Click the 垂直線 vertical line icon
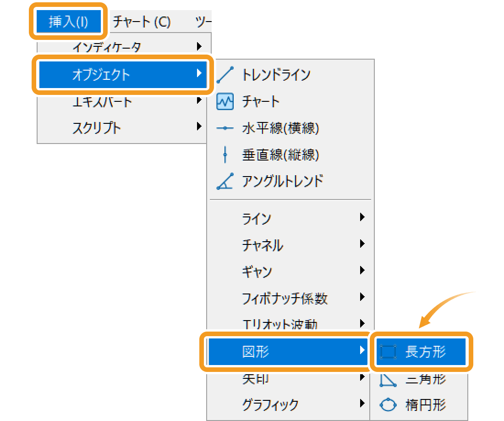 [225, 155]
